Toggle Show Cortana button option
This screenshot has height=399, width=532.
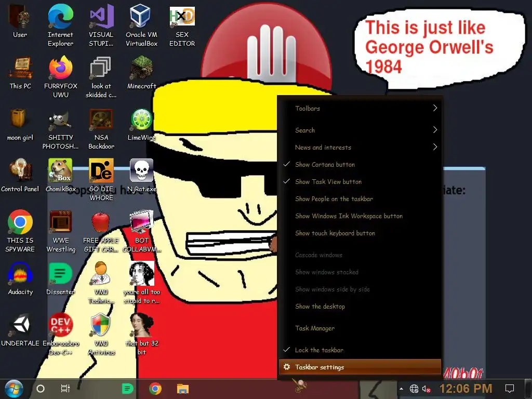coord(360,165)
